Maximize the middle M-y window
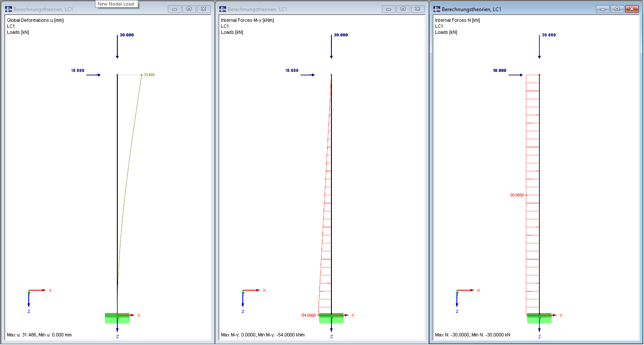 403,9
